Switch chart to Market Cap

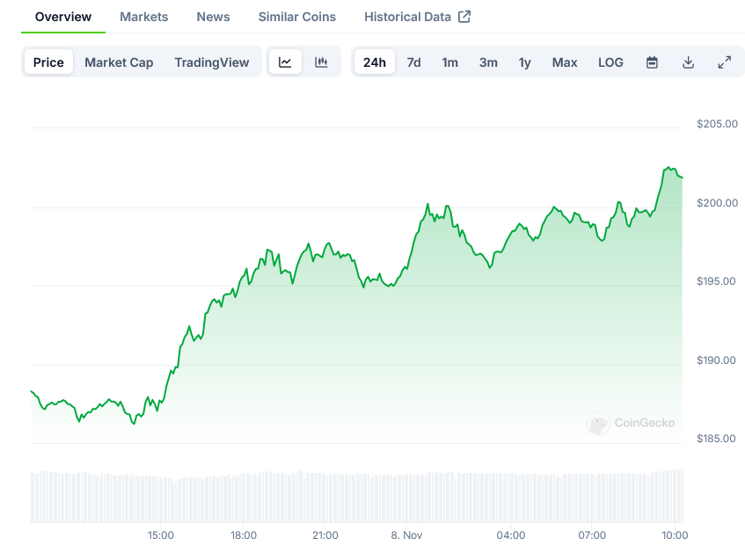[119, 62]
